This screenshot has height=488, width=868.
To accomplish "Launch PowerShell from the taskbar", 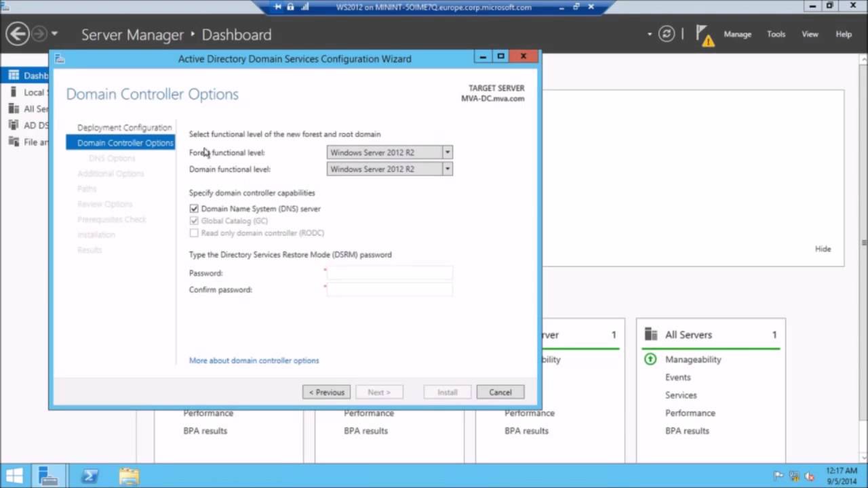I will 89,476.
